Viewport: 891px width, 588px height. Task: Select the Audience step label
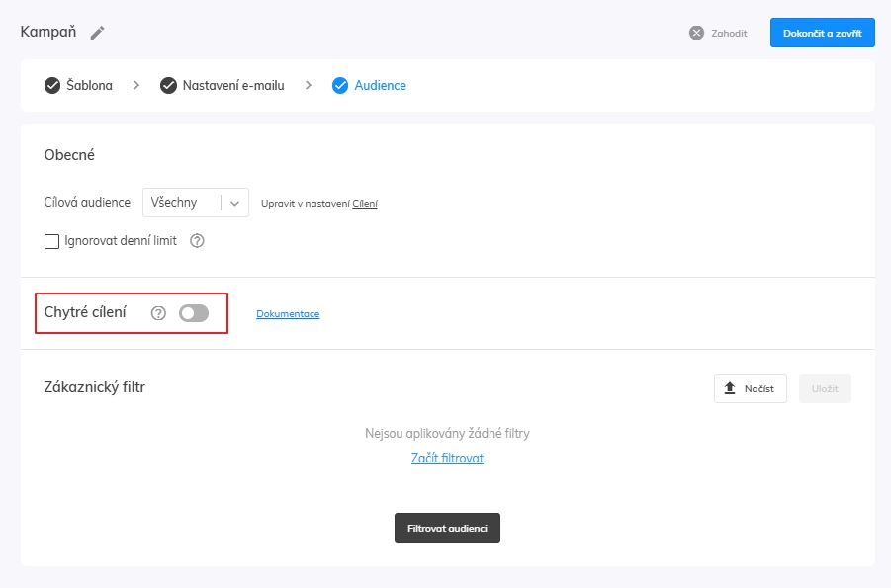tap(380, 85)
